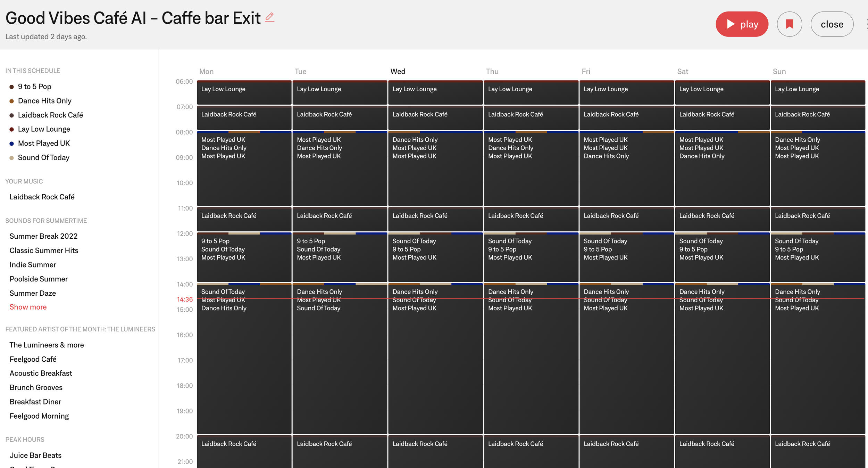Select the Sun column header
868x468 pixels.
click(779, 71)
